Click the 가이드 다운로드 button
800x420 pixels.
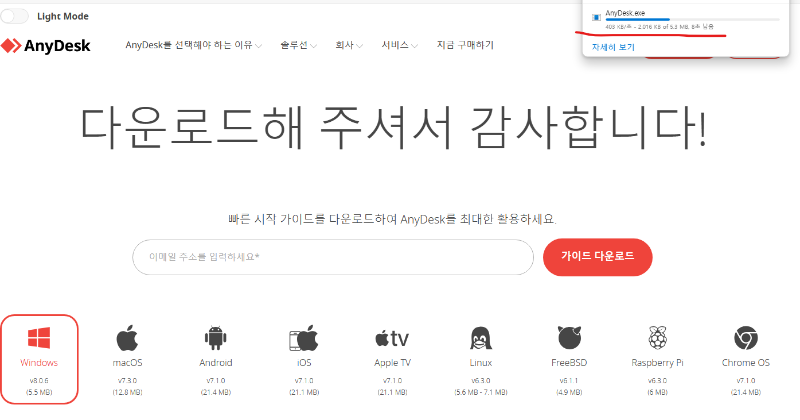[x=597, y=256]
